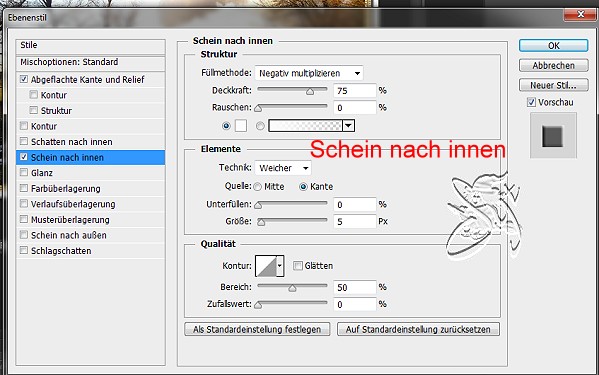
Task: Open the Kontur contour curve picker
Action: click(266, 266)
